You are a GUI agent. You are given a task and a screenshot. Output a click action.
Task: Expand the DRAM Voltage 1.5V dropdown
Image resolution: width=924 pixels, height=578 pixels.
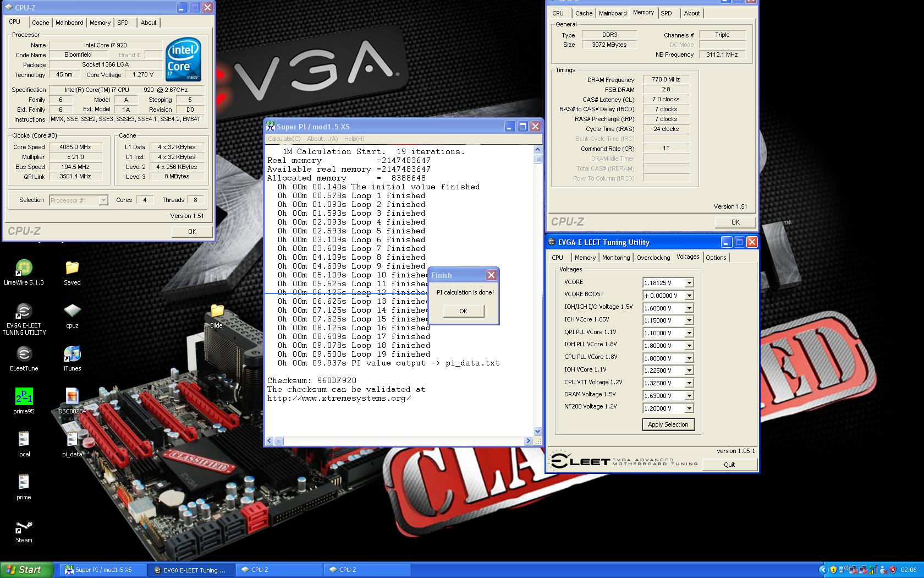(689, 396)
